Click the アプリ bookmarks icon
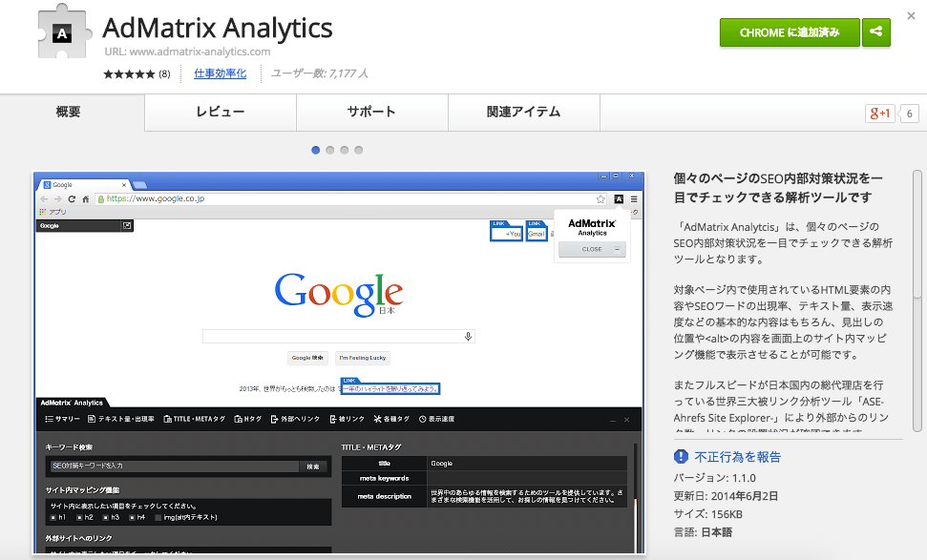The image size is (927, 560). coord(43,212)
